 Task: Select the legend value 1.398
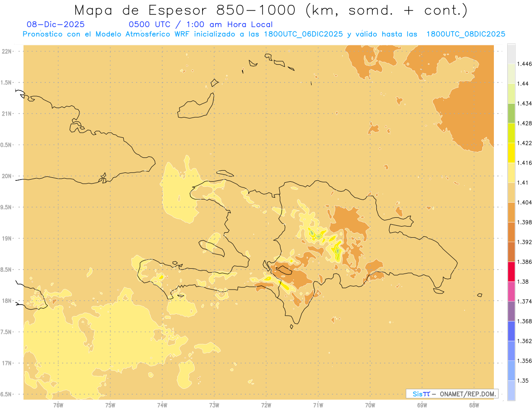coord(525,222)
